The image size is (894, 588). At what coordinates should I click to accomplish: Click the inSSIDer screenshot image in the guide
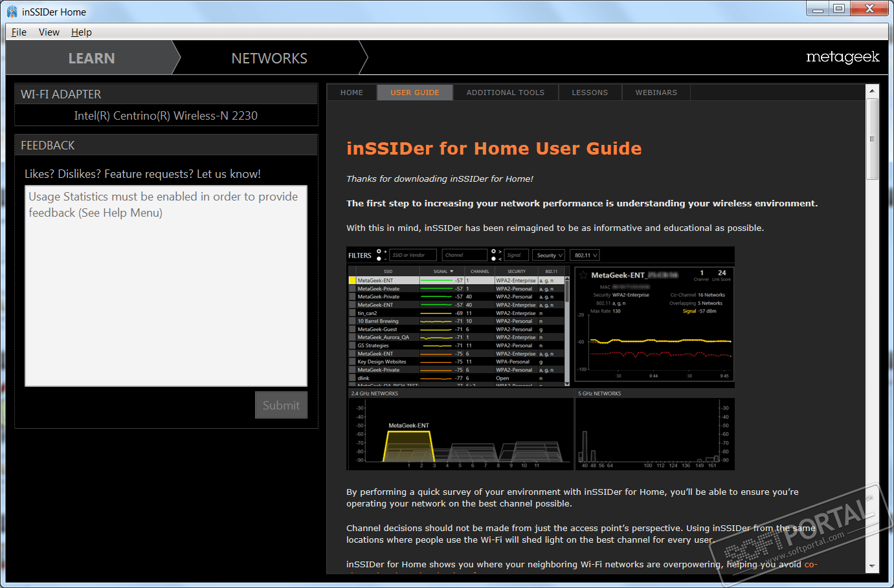(541, 358)
